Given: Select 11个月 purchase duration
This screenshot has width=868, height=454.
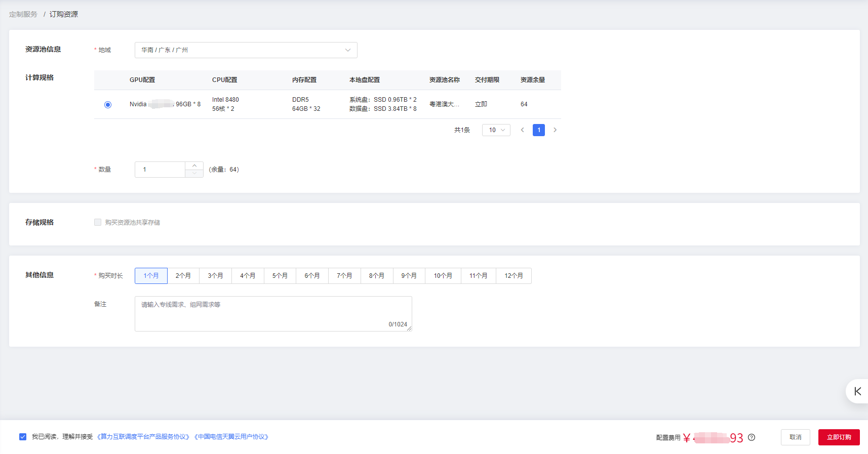Looking at the screenshot, I should pyautogui.click(x=479, y=276).
